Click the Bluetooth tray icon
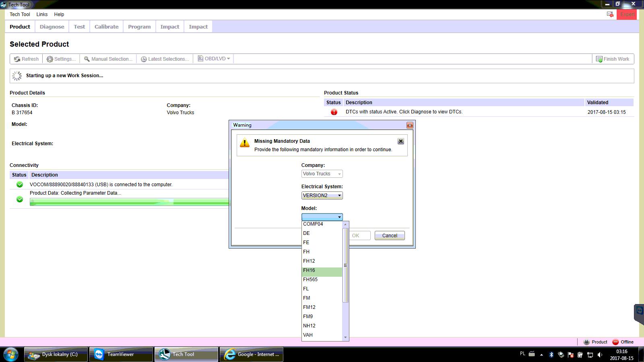The height and width of the screenshot is (362, 644). tap(551, 355)
